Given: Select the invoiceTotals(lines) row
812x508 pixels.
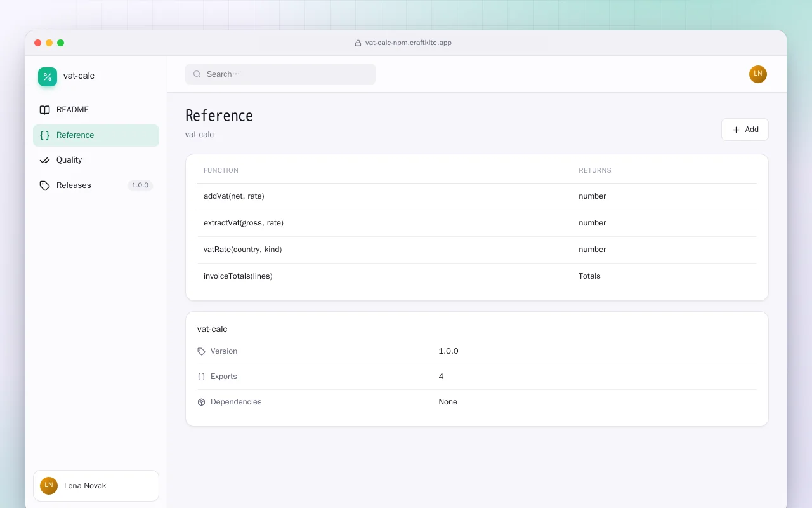Looking at the screenshot, I should pos(476,276).
